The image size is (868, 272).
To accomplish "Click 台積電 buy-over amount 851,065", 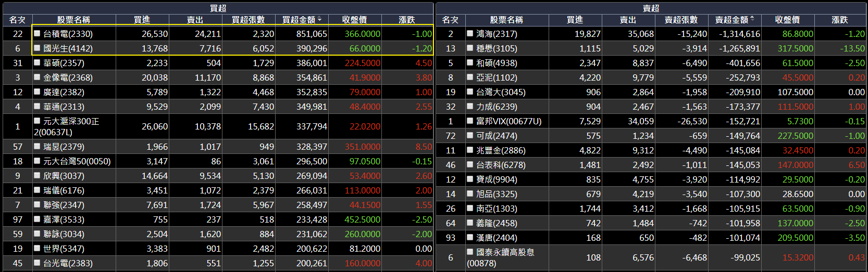I will (312, 34).
